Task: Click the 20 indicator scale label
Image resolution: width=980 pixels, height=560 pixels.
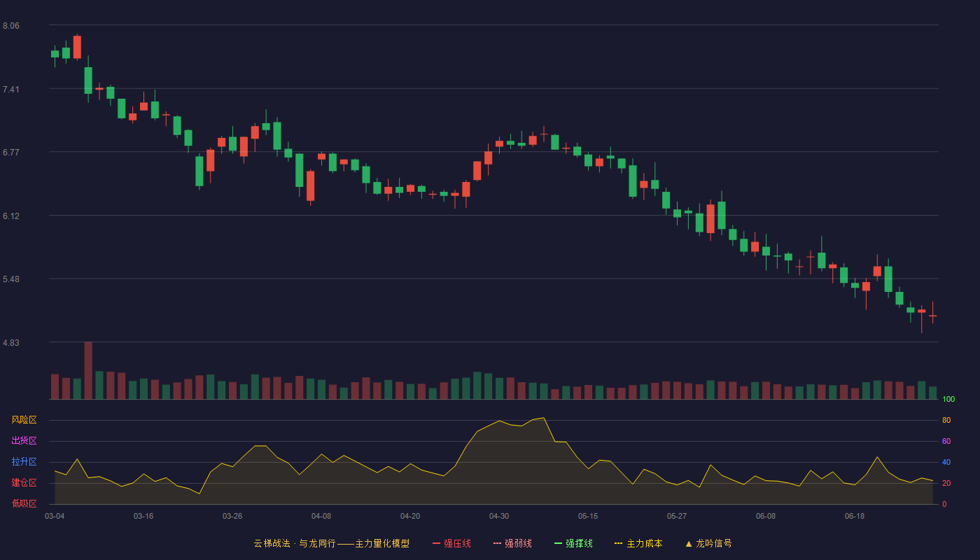Action: (946, 484)
